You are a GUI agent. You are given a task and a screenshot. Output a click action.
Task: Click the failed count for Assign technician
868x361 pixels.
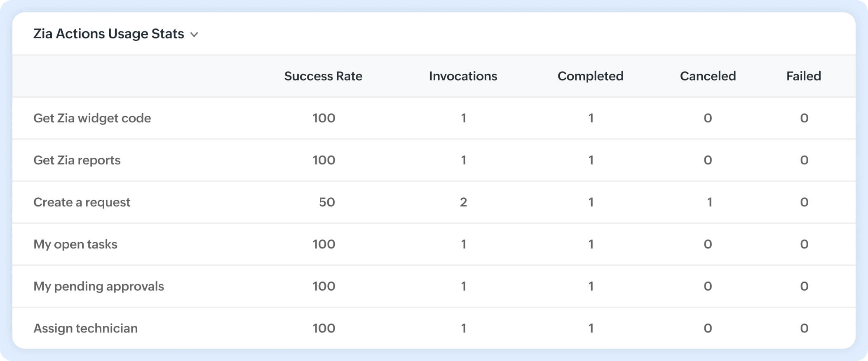[804, 328]
